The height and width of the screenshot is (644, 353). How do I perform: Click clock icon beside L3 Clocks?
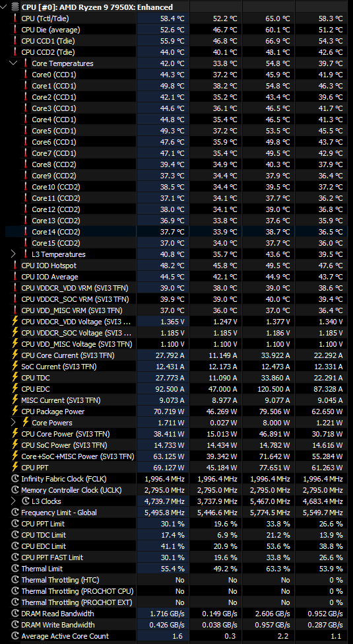coord(26,501)
